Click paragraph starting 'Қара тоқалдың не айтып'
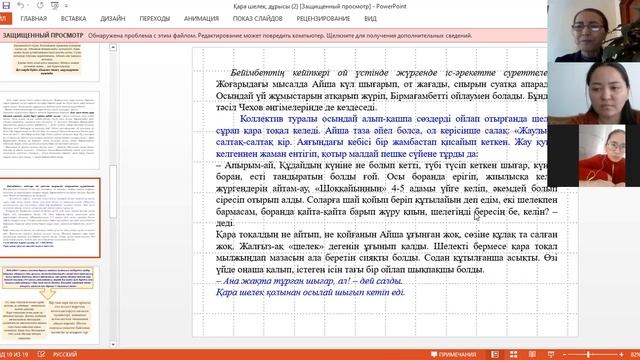This screenshot has height=360, width=640. 387,252
